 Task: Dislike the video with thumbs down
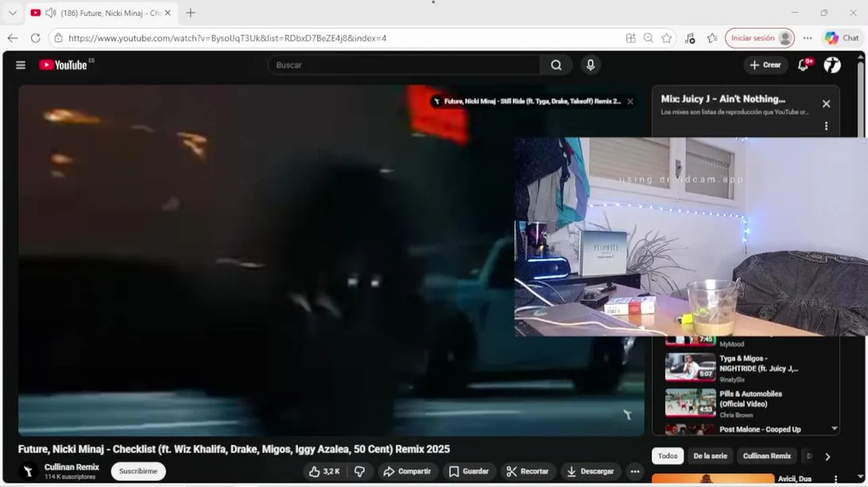click(x=360, y=471)
